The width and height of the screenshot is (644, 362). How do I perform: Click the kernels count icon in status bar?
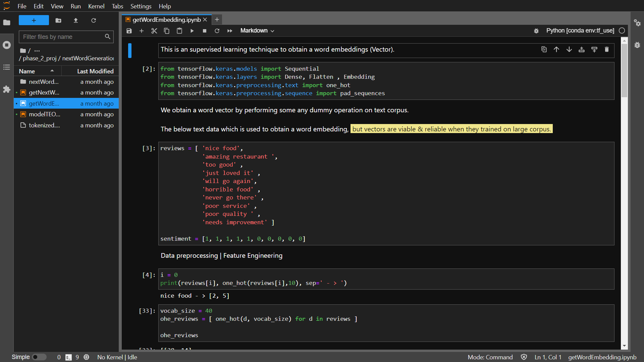(87, 357)
